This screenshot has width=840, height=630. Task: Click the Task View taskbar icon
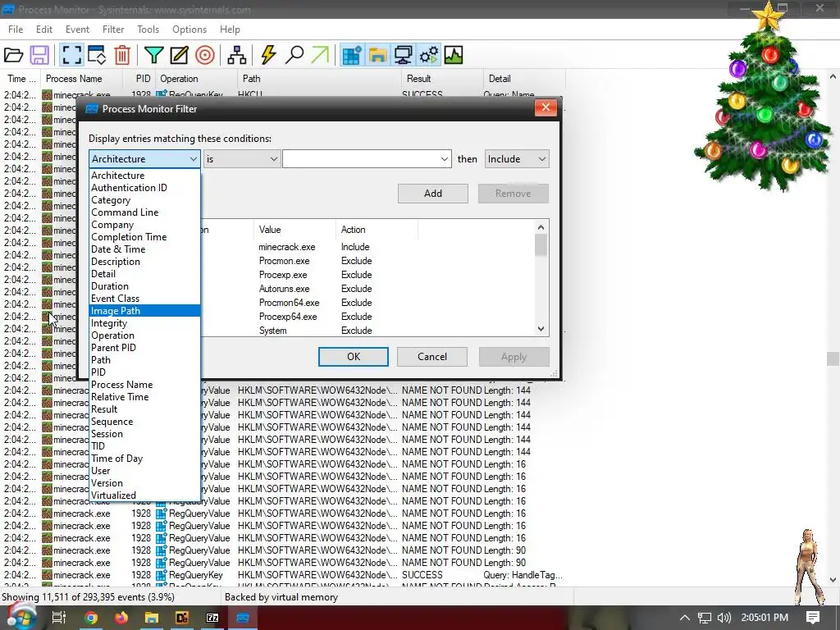pyautogui.click(x=59, y=618)
